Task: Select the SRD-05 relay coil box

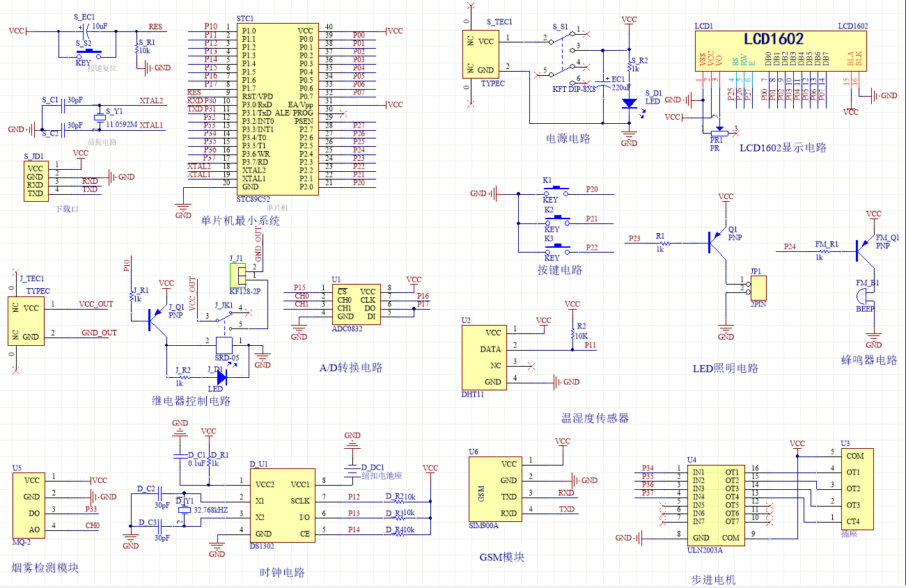Action: (x=225, y=345)
